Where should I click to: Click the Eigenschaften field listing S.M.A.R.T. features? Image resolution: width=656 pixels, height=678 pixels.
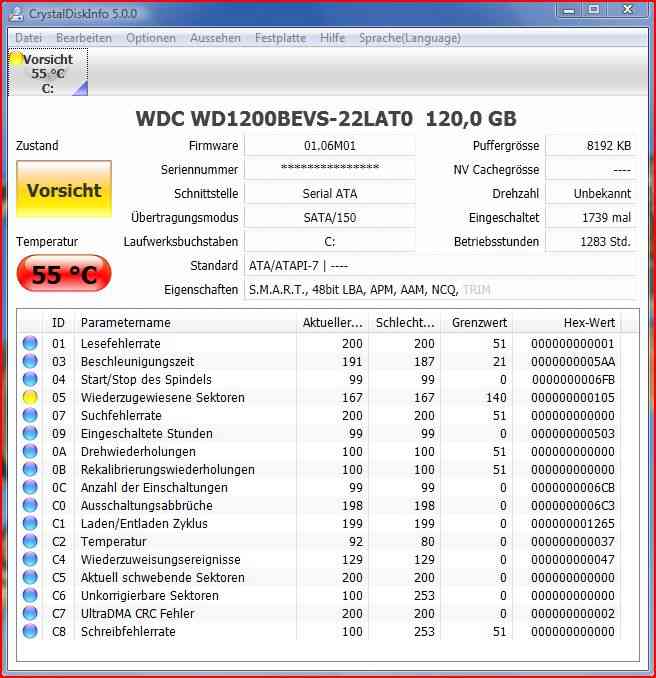click(x=441, y=289)
